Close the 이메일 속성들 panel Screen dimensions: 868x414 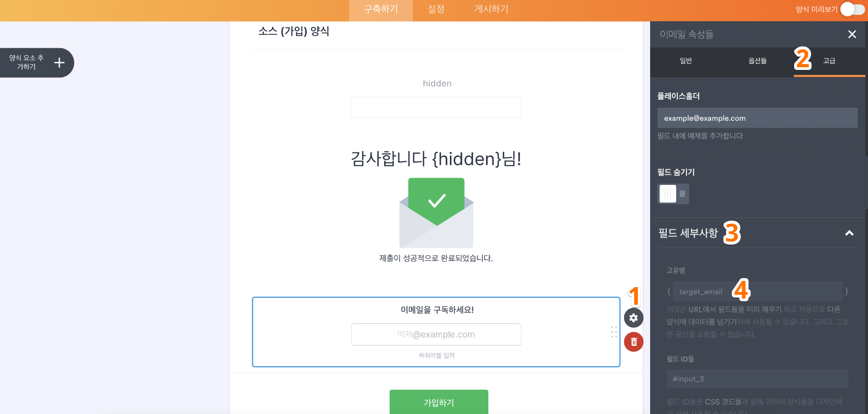[852, 34]
